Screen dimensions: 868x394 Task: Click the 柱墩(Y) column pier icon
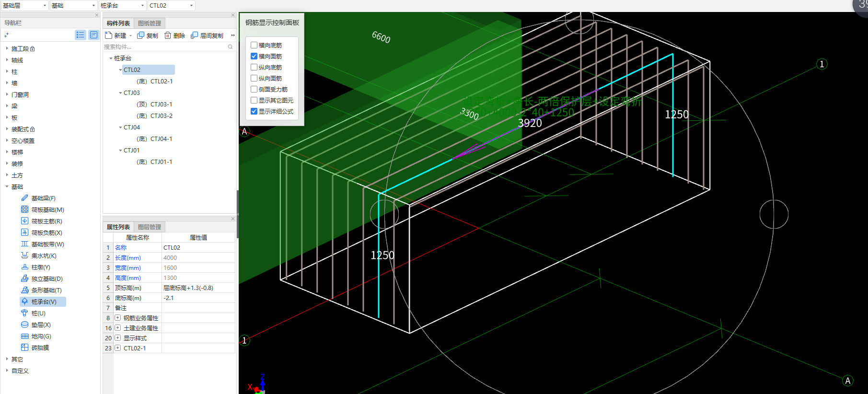click(24, 267)
